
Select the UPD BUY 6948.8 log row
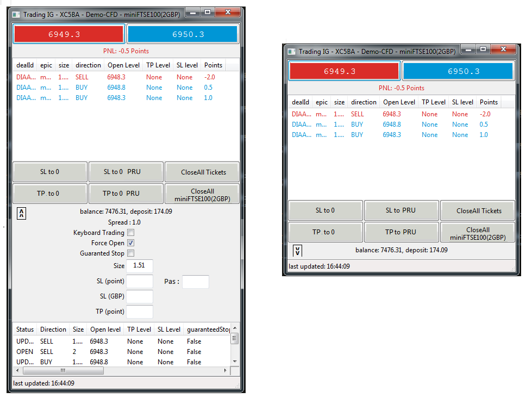point(122,362)
